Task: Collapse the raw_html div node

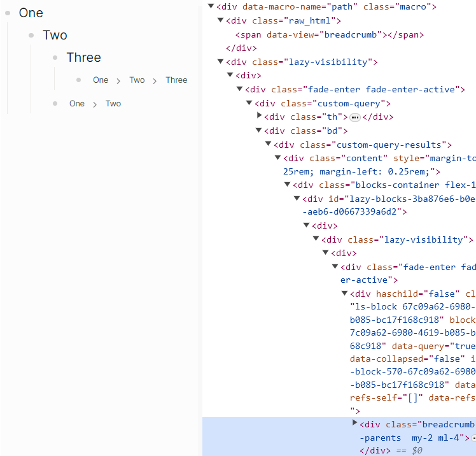Action: (x=221, y=20)
